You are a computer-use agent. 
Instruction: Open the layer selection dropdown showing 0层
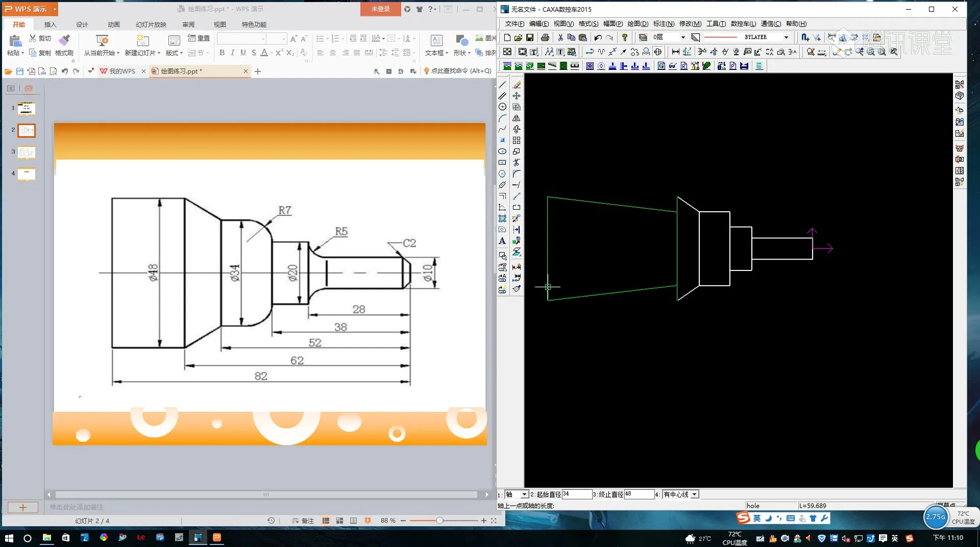[682, 37]
